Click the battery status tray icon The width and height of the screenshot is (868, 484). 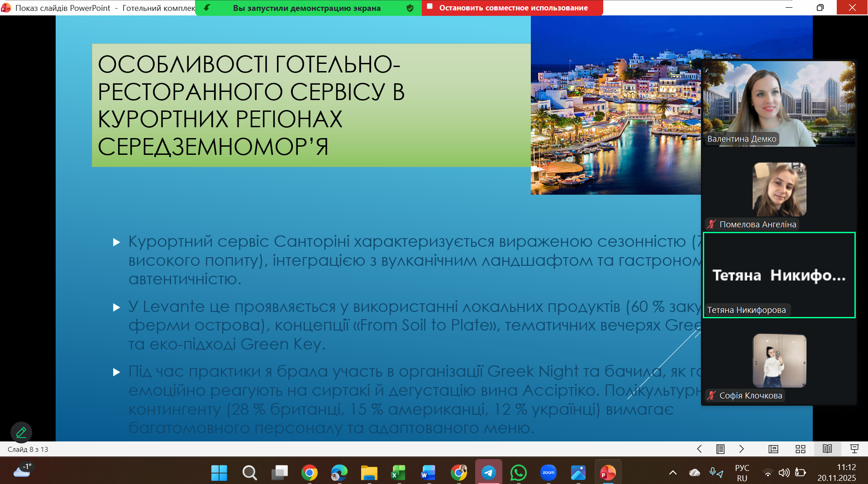[800, 473]
